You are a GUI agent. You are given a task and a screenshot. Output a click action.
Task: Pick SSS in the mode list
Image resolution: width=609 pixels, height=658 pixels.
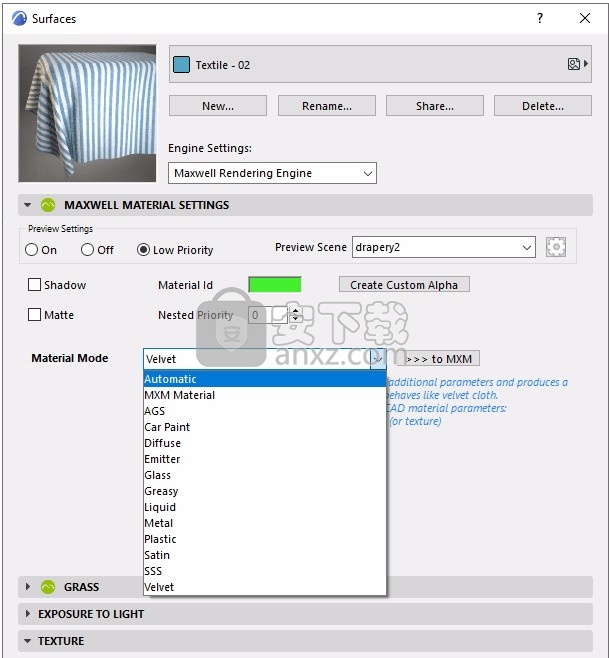(x=264, y=571)
